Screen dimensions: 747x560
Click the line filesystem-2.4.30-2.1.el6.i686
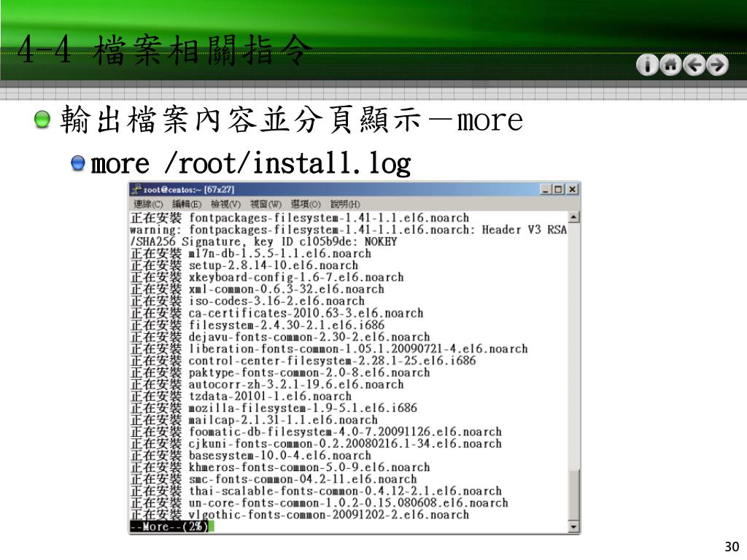point(258,324)
